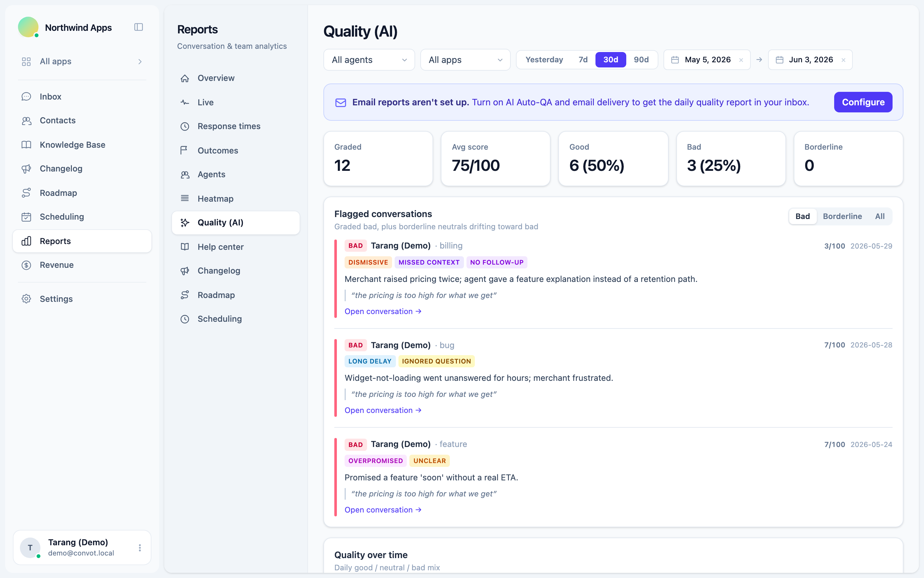Click the Revenue dollar icon

point(26,265)
